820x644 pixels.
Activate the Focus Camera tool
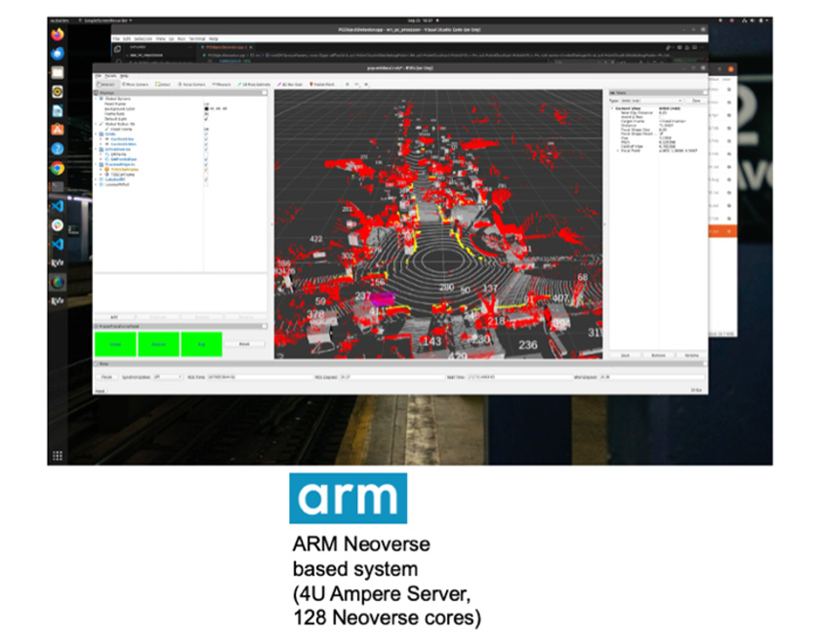(191, 85)
